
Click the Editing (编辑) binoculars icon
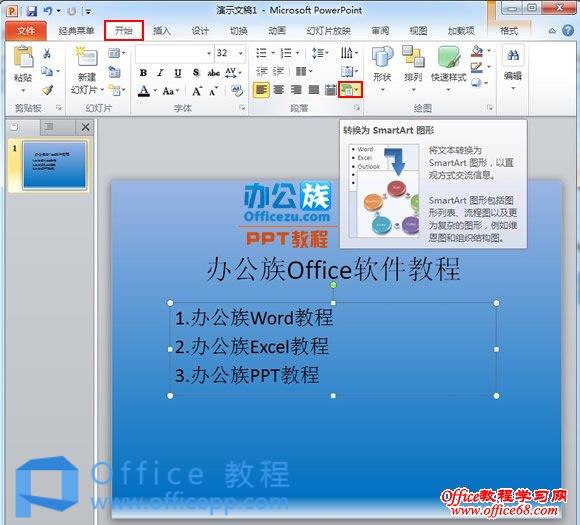[513, 55]
